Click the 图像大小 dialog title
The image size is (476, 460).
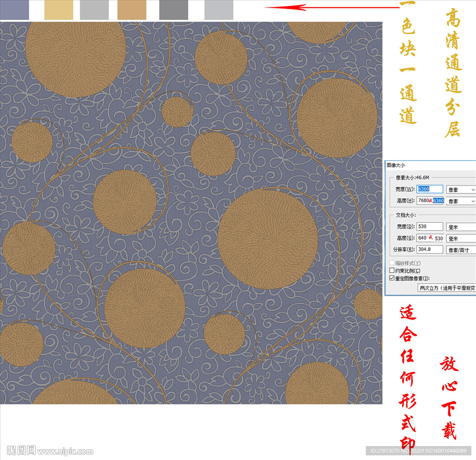396,165
